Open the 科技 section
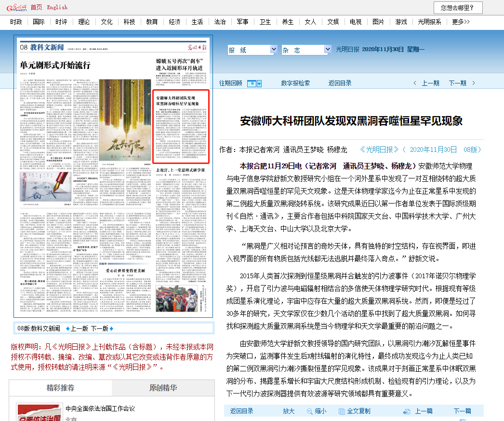The height and width of the screenshot is (421, 504). pyautogui.click(x=129, y=22)
